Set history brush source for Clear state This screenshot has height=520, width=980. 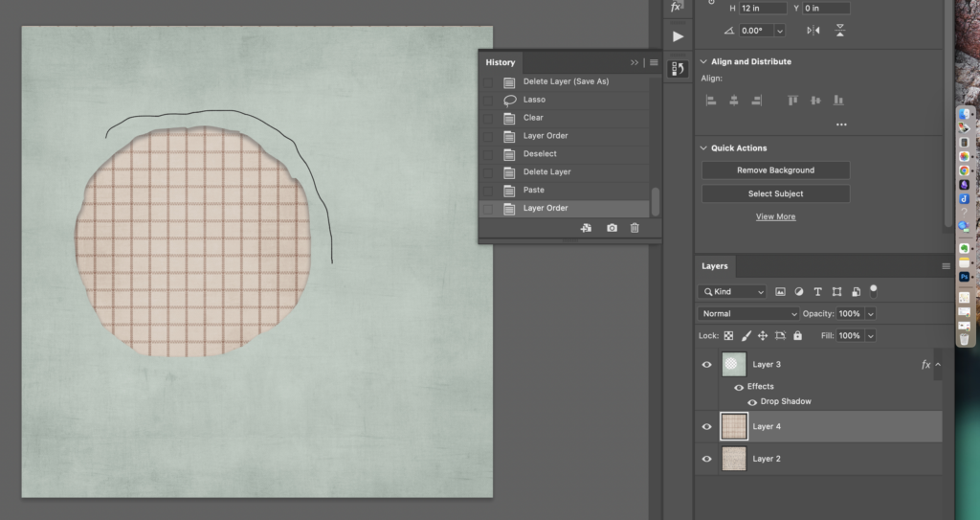tap(488, 118)
